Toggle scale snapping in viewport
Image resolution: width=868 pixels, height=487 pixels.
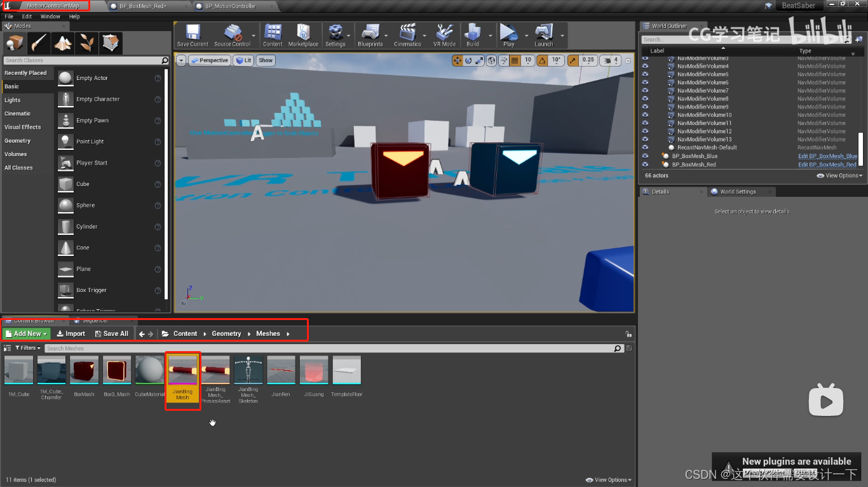click(573, 60)
